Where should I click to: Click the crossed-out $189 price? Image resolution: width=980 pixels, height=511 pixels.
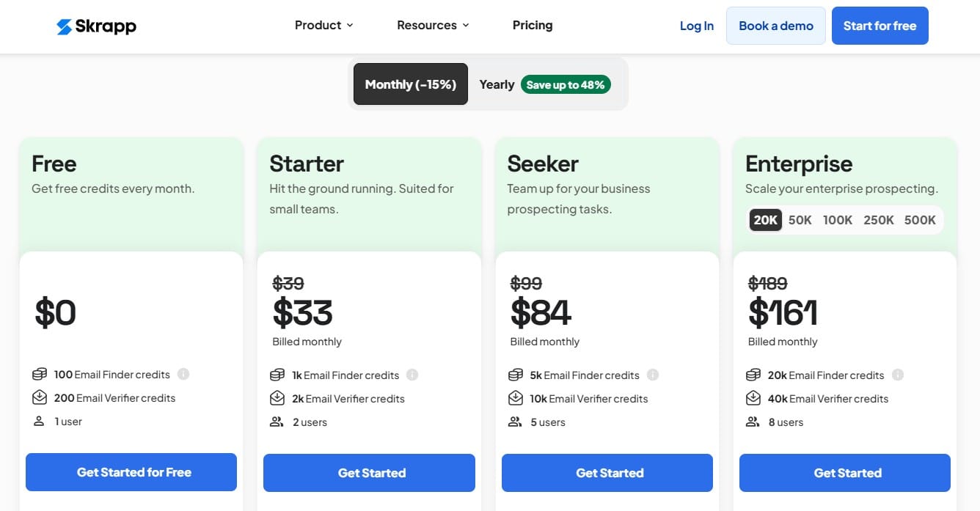click(768, 283)
